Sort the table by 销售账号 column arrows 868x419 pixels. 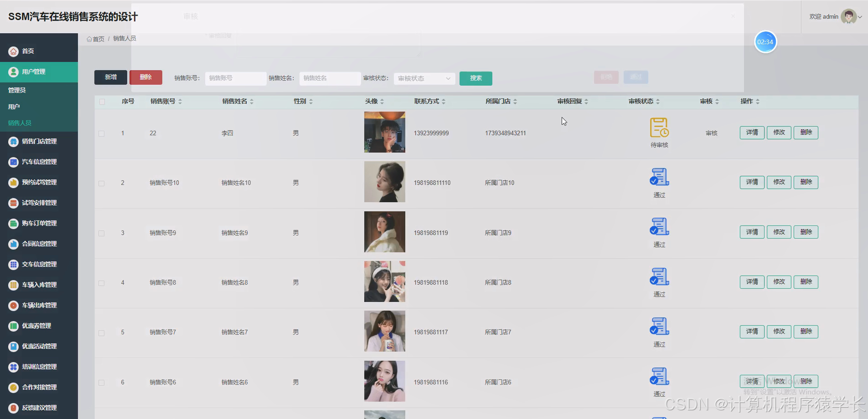180,102
